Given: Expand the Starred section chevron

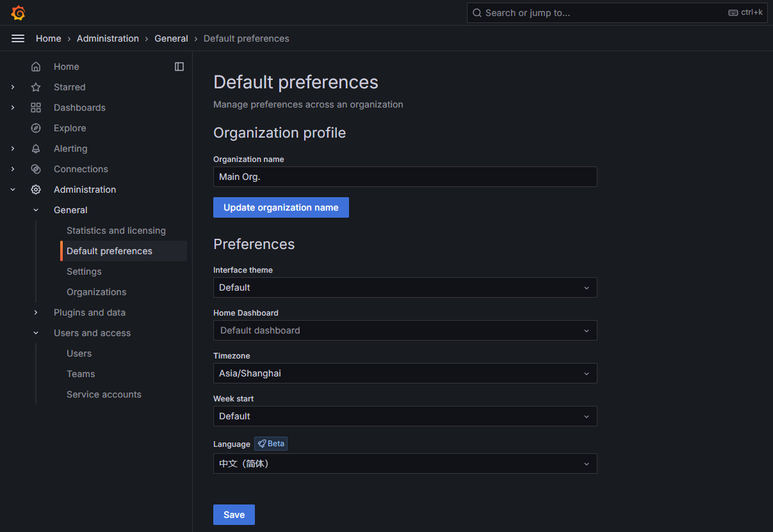Looking at the screenshot, I should [13, 87].
